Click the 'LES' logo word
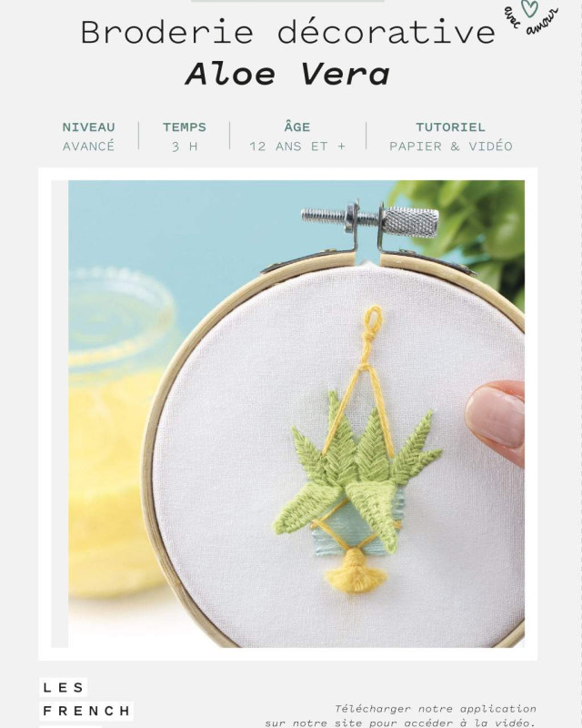582x728 pixels. [64, 688]
